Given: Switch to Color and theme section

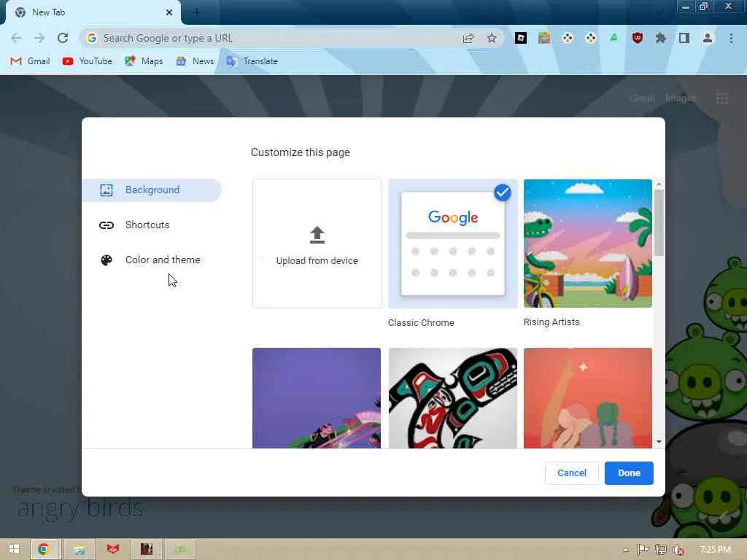Looking at the screenshot, I should [152, 260].
